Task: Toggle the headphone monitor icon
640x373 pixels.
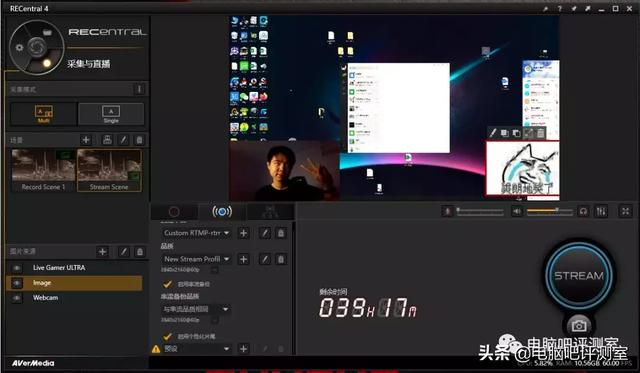Action: pyautogui.click(x=583, y=211)
